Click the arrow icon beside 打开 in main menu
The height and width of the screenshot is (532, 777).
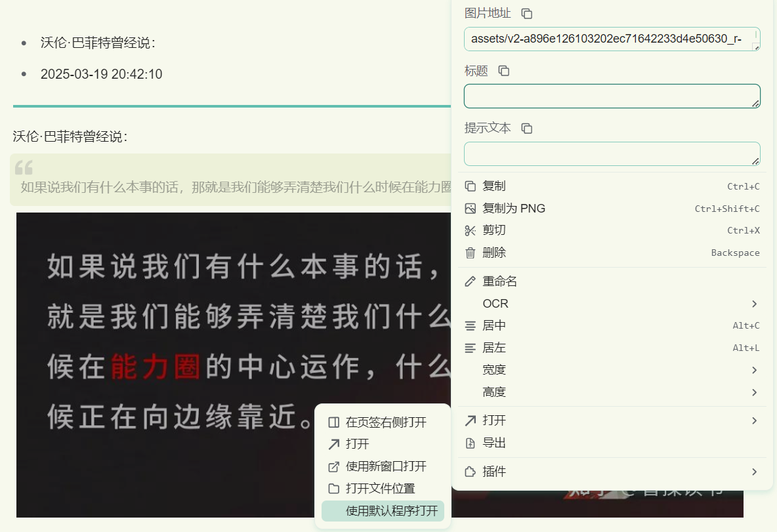(471, 420)
